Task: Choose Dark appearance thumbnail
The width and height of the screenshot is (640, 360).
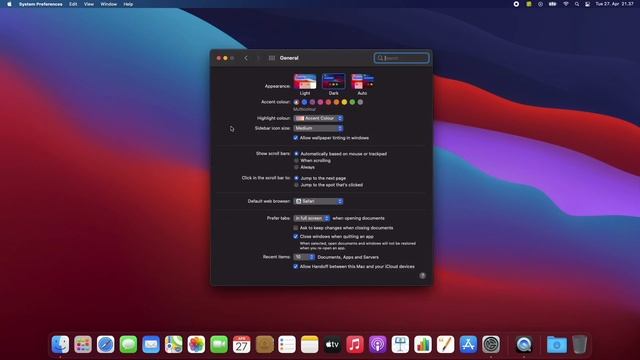Action: click(x=333, y=81)
